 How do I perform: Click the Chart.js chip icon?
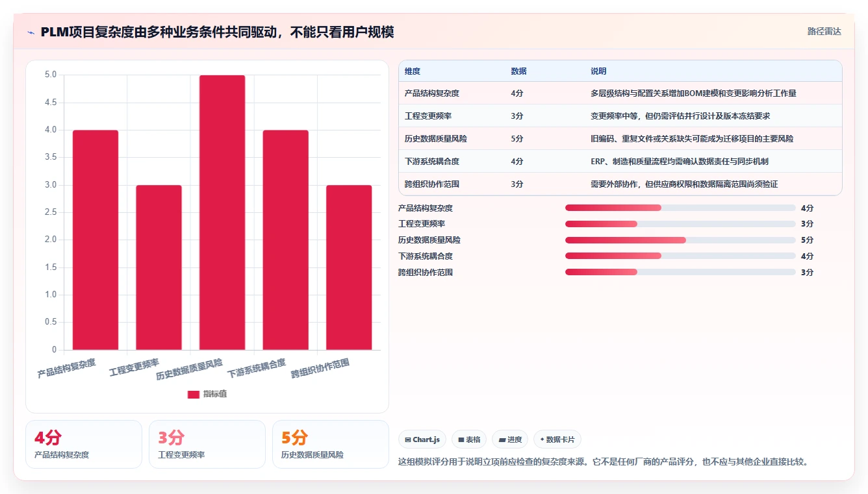[407, 439]
